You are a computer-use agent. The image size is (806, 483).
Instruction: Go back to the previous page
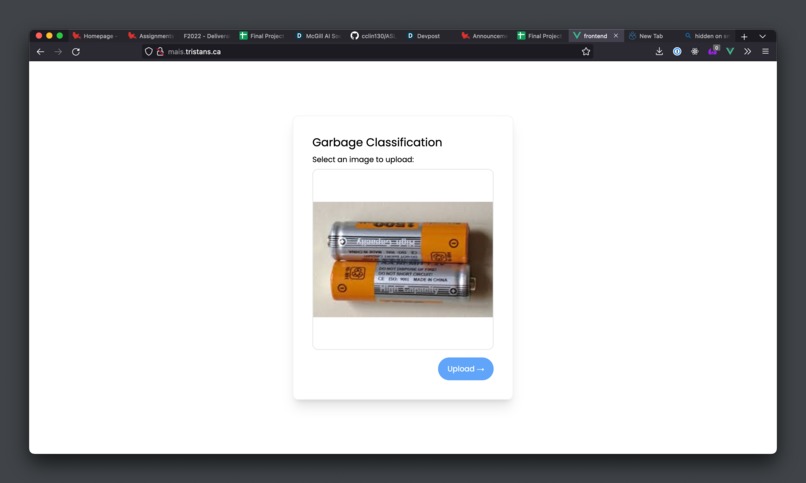pos(40,51)
